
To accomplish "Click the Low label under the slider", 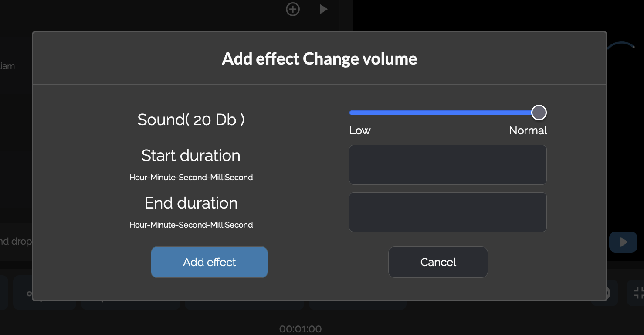I will (x=360, y=130).
